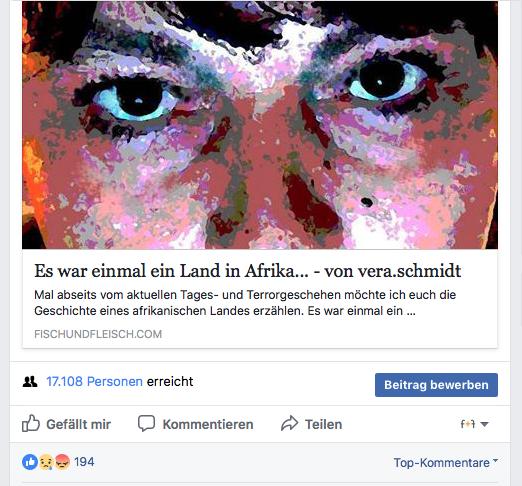Click the blue like reaction icon

point(30,462)
